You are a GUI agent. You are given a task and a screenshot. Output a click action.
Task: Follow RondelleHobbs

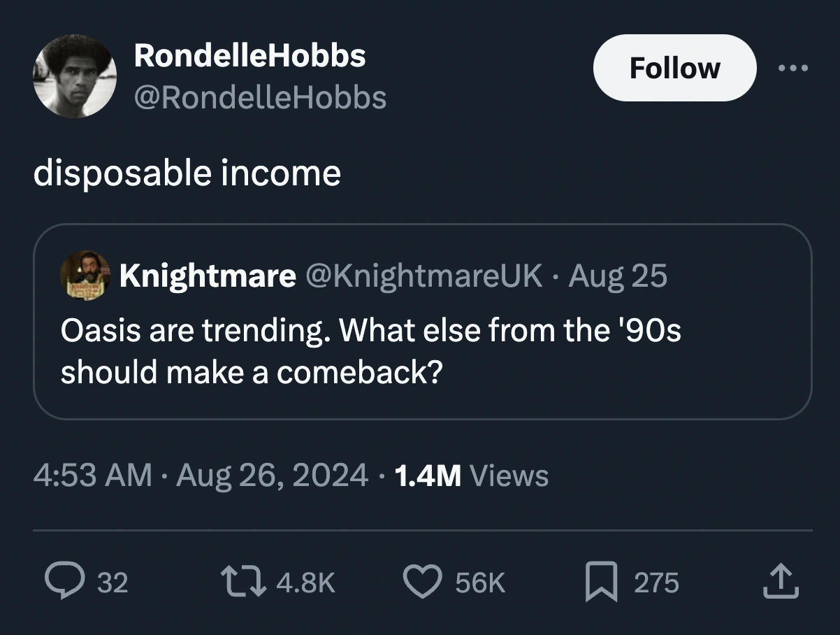point(674,68)
